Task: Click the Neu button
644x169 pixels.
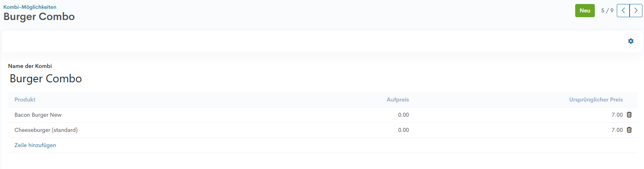Action: [585, 11]
